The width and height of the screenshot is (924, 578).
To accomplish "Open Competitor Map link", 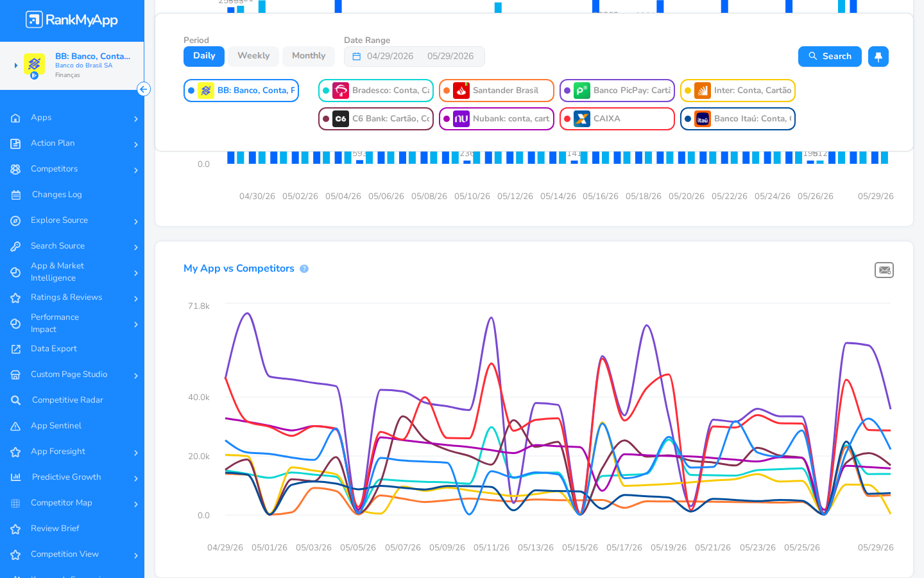I will click(62, 503).
